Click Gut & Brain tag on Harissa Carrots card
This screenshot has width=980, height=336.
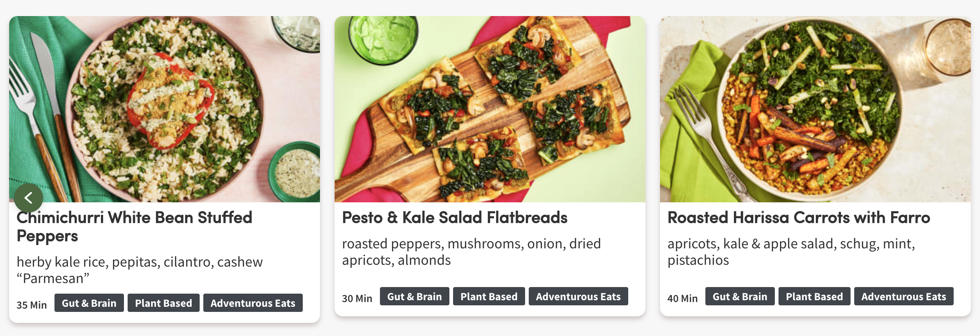tap(740, 297)
